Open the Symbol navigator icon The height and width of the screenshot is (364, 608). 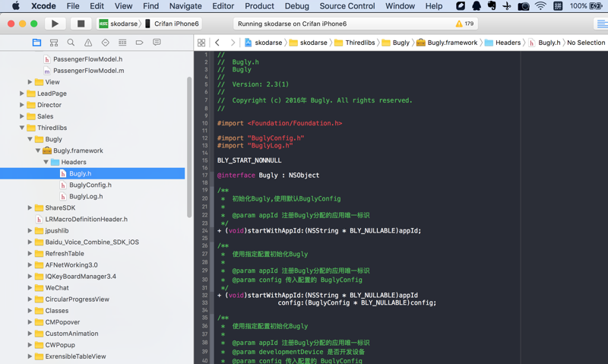[54, 43]
